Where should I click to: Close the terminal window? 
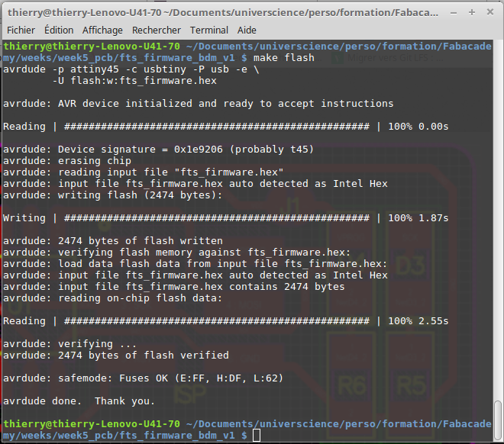click(490, 12)
